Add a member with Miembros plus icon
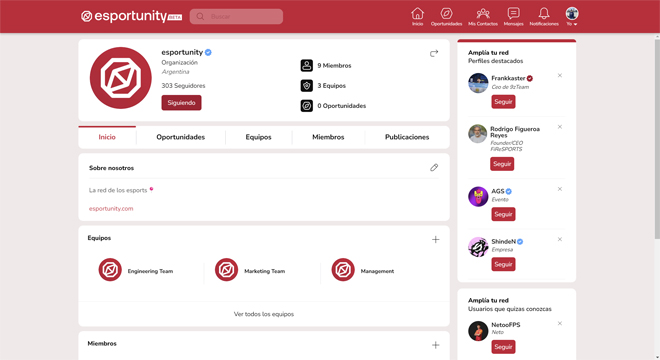The width and height of the screenshot is (660, 360). coord(436,345)
